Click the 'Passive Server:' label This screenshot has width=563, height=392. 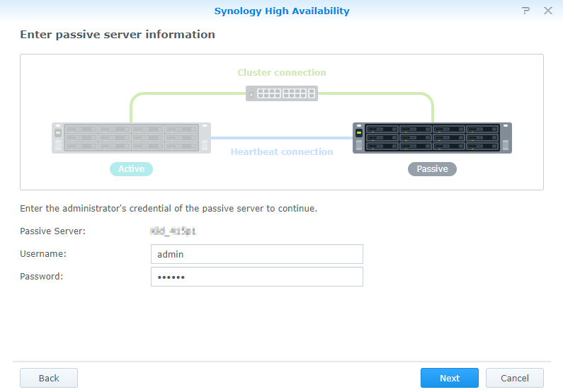click(x=53, y=231)
